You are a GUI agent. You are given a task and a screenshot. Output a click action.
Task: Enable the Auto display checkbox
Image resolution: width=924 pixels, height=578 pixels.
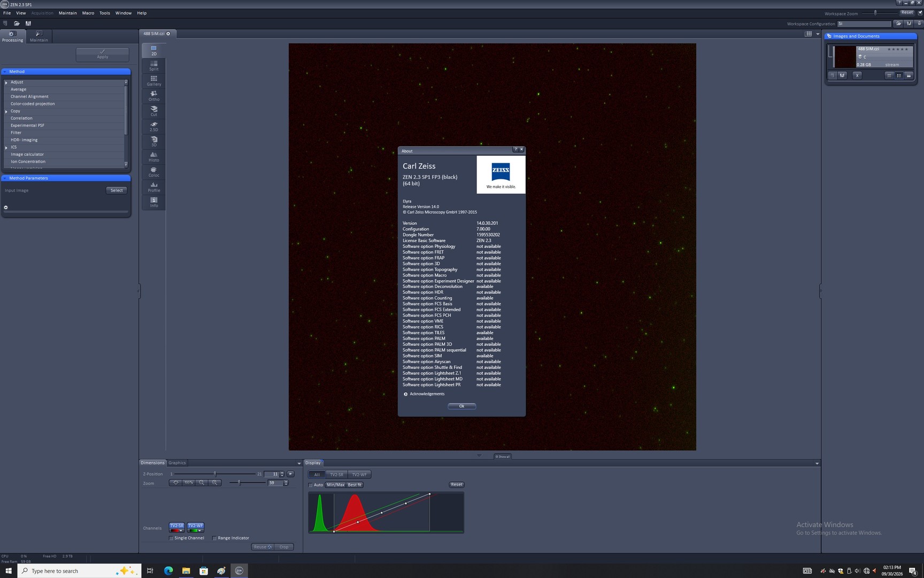(311, 485)
